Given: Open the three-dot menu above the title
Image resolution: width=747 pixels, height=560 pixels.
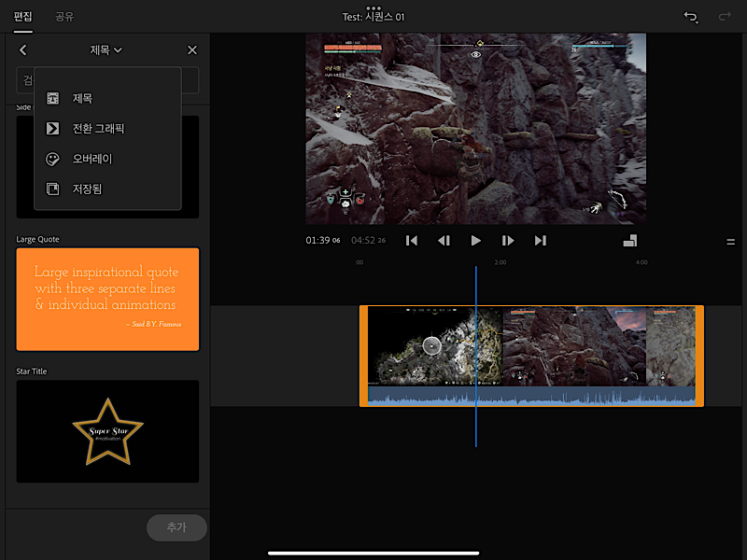Looking at the screenshot, I should point(373,8).
